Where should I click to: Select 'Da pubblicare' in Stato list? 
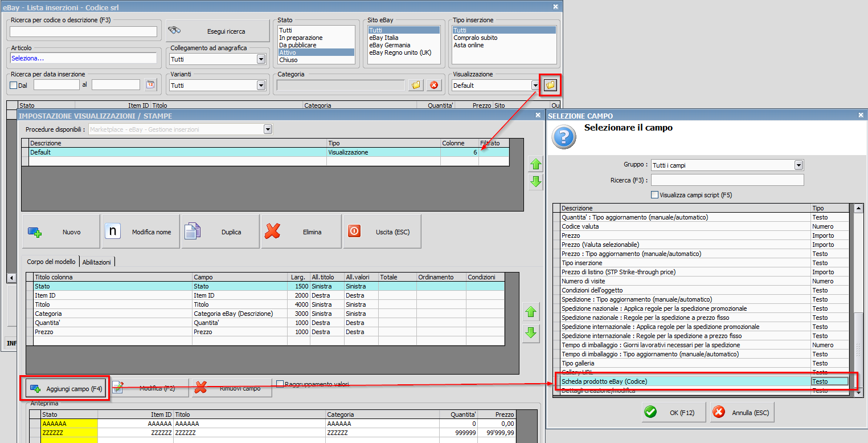(316, 45)
